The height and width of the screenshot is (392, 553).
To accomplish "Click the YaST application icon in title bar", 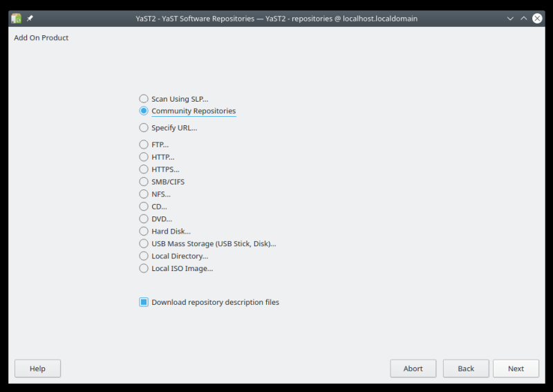I will 16,19.
